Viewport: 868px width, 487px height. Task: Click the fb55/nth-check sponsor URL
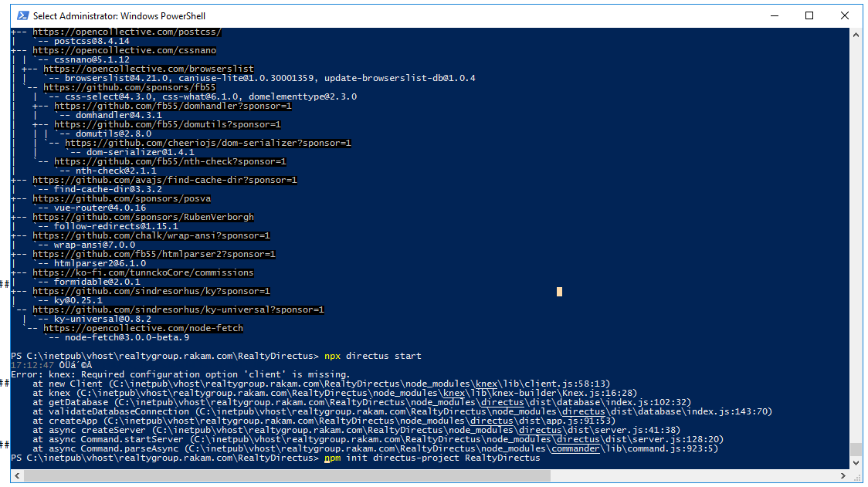tap(170, 161)
